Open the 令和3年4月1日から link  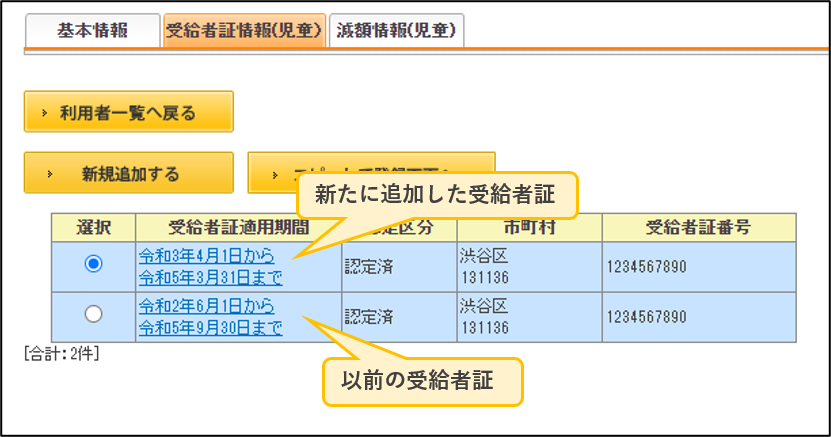click(207, 256)
